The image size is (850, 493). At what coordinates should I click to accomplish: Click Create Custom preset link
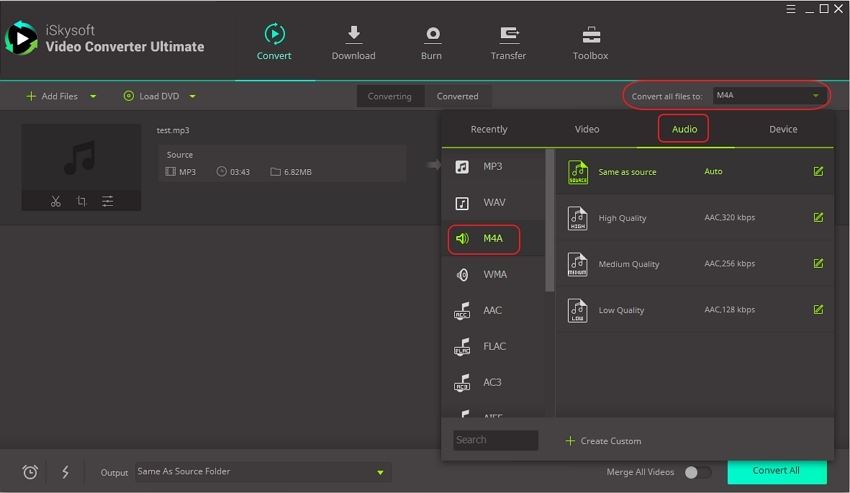point(603,441)
